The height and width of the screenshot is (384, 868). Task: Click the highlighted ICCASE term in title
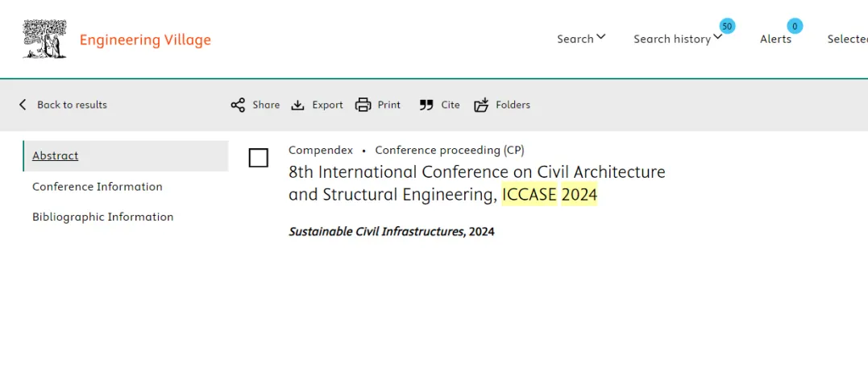[529, 194]
